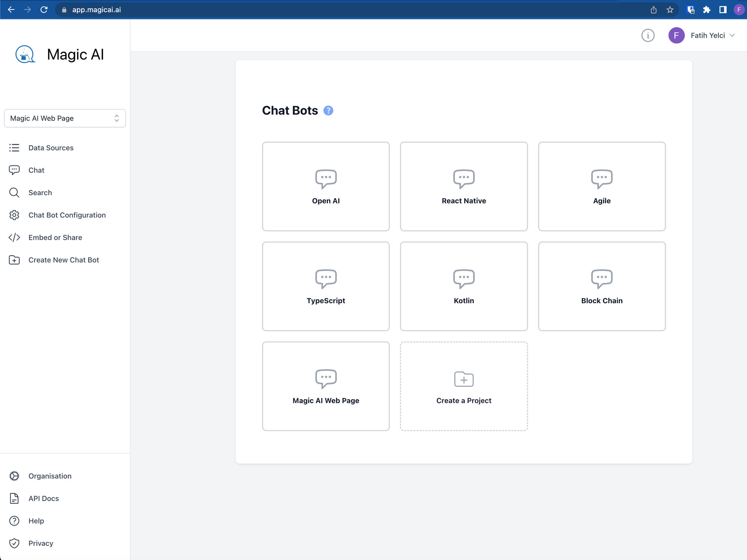Click the Chat Bot Configuration gear icon
747x560 pixels.
(x=14, y=215)
